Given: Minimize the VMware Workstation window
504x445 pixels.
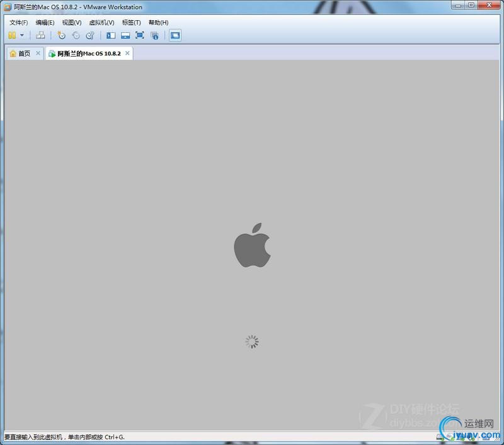Looking at the screenshot, I should click(x=458, y=5).
